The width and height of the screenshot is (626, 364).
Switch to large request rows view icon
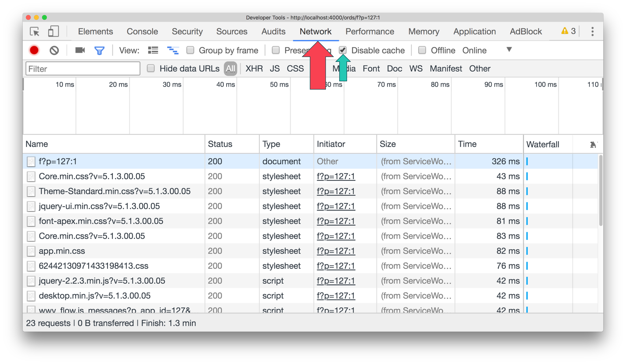153,50
